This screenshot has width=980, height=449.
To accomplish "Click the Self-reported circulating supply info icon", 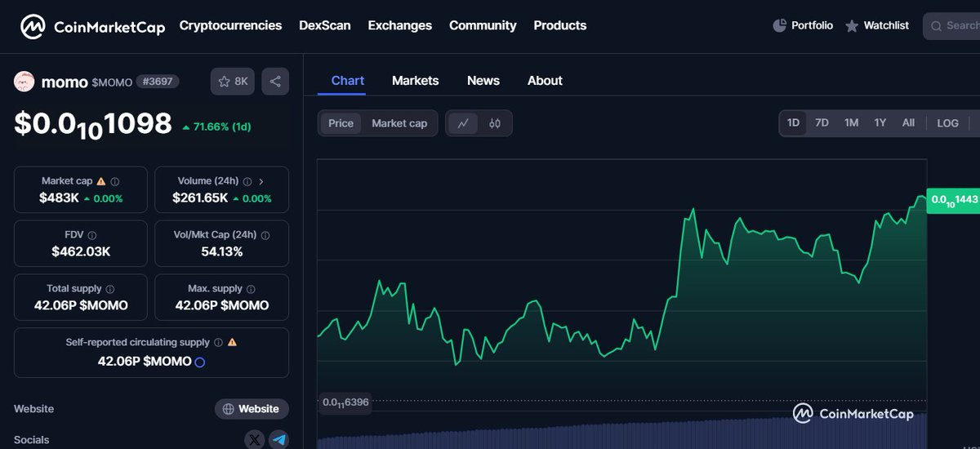I will click(218, 343).
